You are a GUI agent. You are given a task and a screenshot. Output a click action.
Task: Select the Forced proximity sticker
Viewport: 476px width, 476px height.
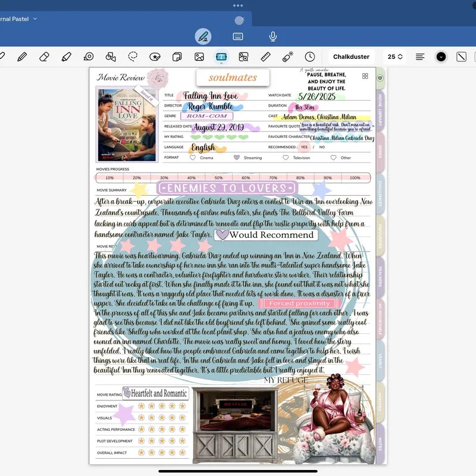[299, 303]
